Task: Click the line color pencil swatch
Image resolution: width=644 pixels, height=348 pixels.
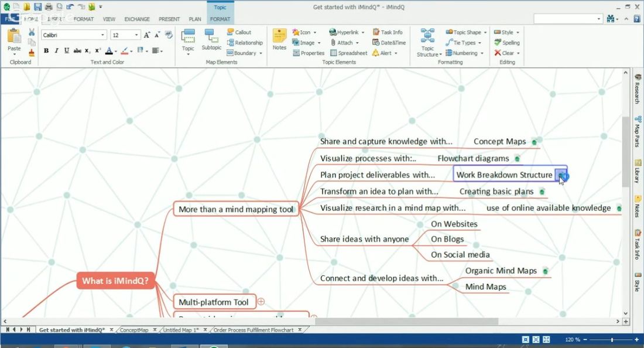Action: [x=125, y=50]
